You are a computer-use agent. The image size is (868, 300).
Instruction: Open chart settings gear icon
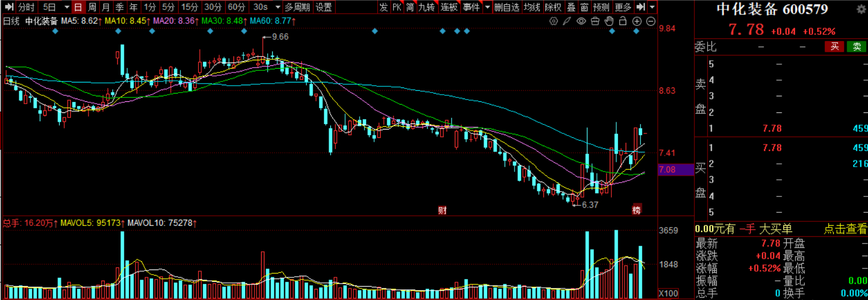coord(553,22)
